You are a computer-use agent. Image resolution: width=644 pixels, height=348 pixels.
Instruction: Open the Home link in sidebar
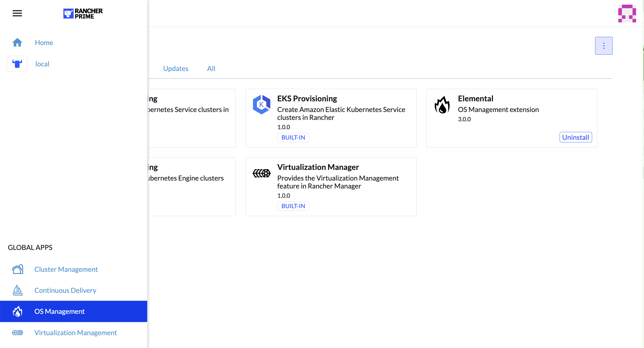coord(44,43)
